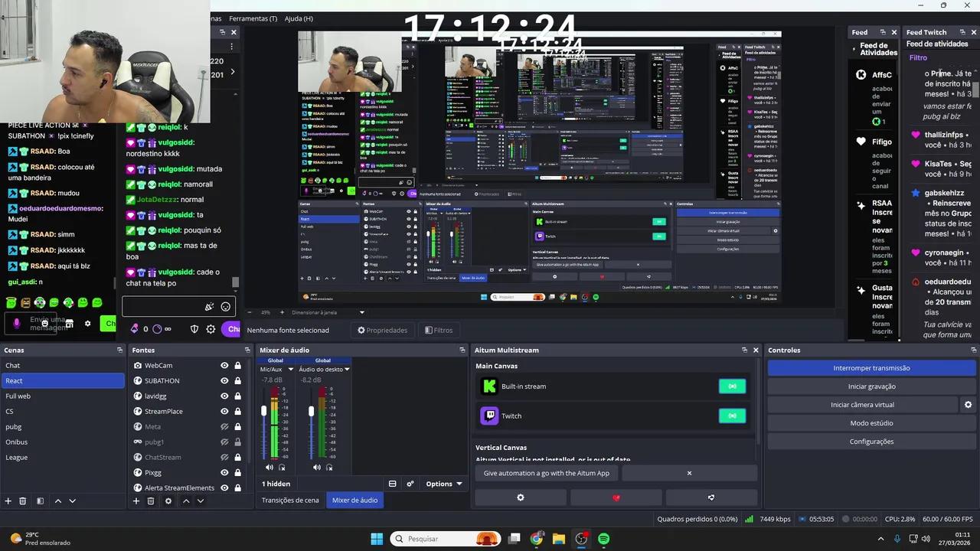
Task: Delete the selected scene with trash icon
Action: coord(23,501)
